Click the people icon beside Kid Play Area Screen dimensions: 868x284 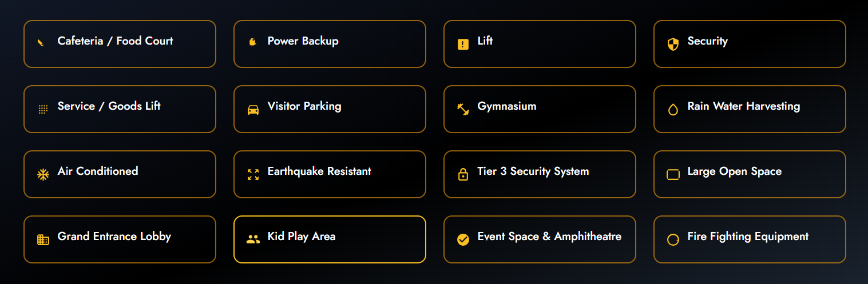click(253, 239)
